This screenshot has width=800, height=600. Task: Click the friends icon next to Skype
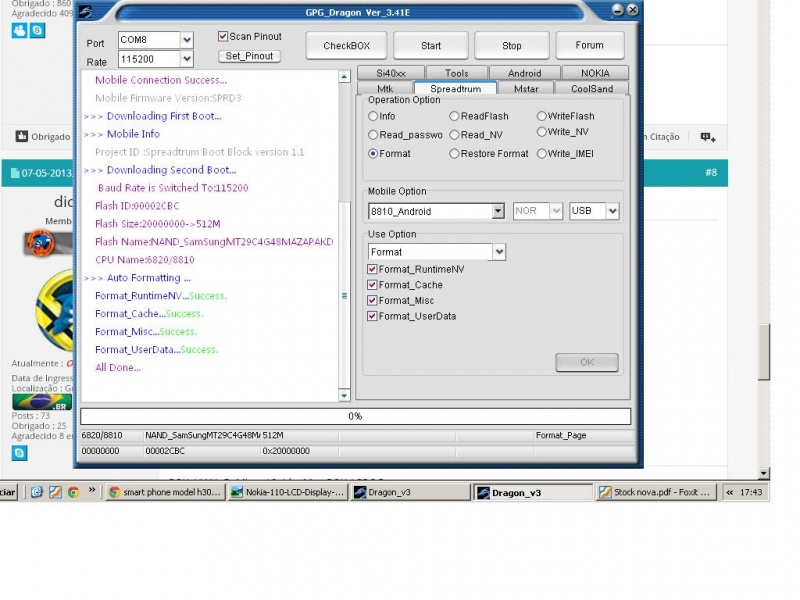click(x=20, y=31)
